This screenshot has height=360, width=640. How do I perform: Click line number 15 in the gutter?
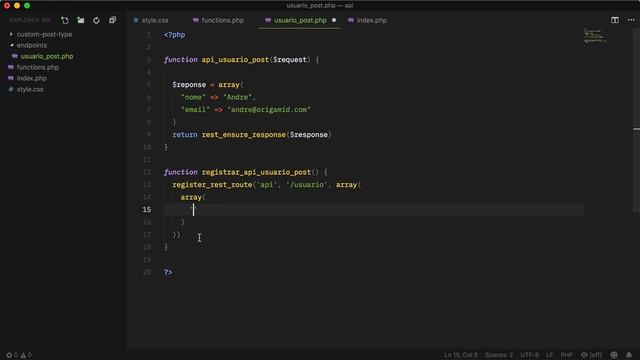pos(147,209)
